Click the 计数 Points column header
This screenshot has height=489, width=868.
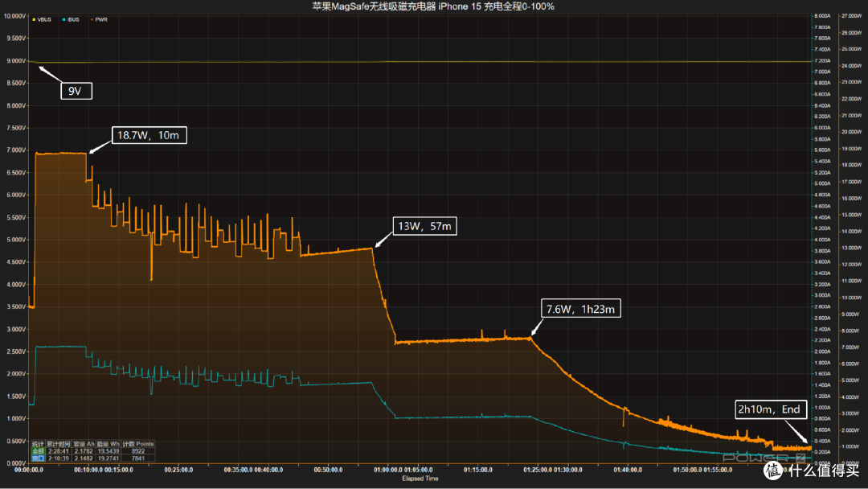click(138, 444)
